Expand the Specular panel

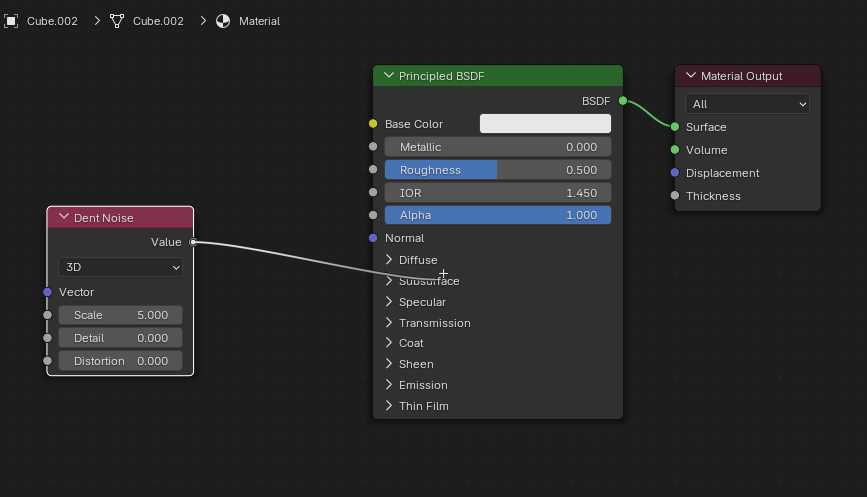point(389,302)
